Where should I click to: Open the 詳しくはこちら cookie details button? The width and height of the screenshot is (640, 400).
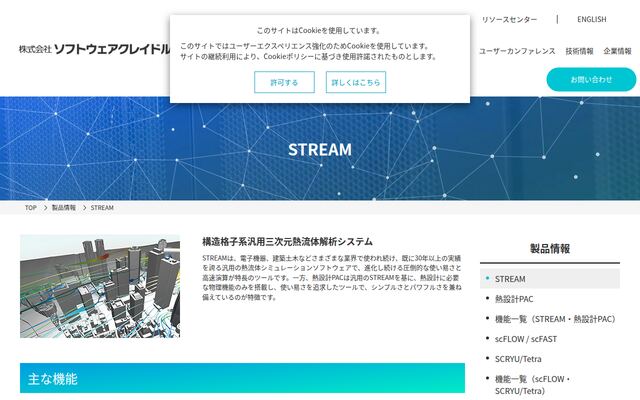pyautogui.click(x=356, y=82)
